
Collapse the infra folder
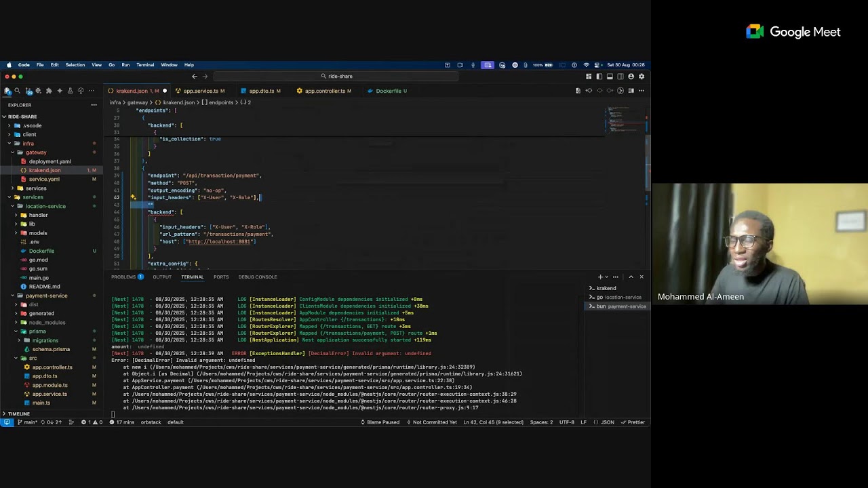point(51,144)
